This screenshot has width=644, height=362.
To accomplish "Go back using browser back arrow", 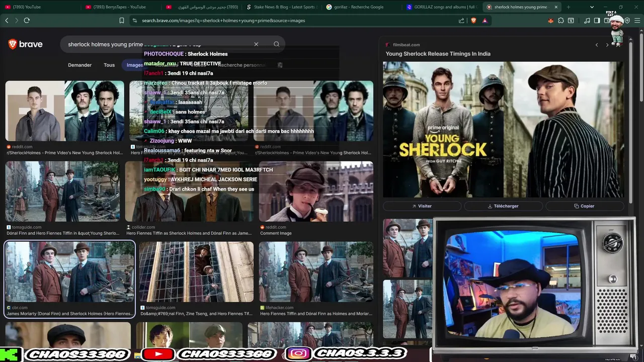I will tap(7, 21).
